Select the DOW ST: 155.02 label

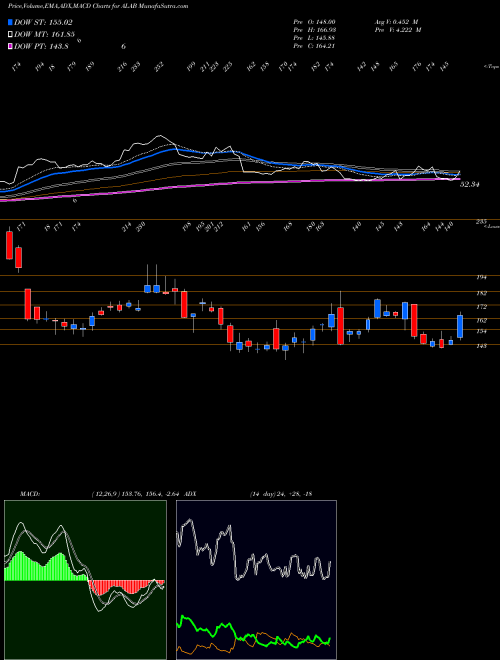tap(41, 22)
